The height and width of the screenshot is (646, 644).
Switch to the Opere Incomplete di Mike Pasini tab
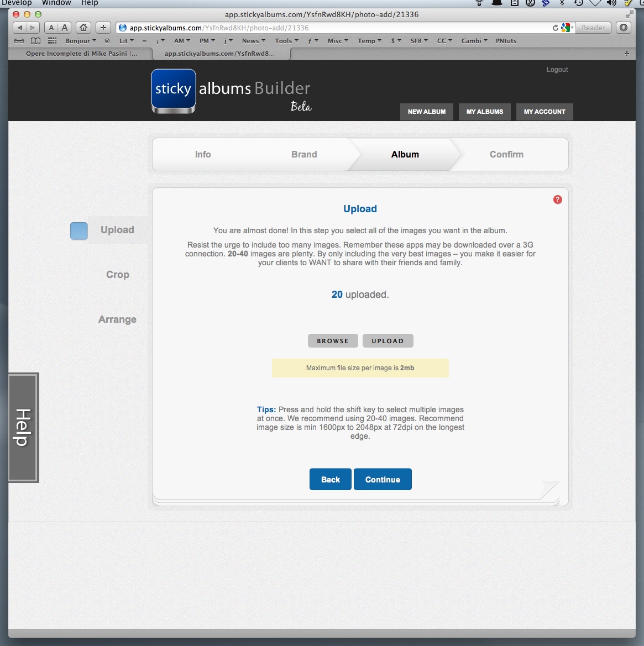(81, 54)
